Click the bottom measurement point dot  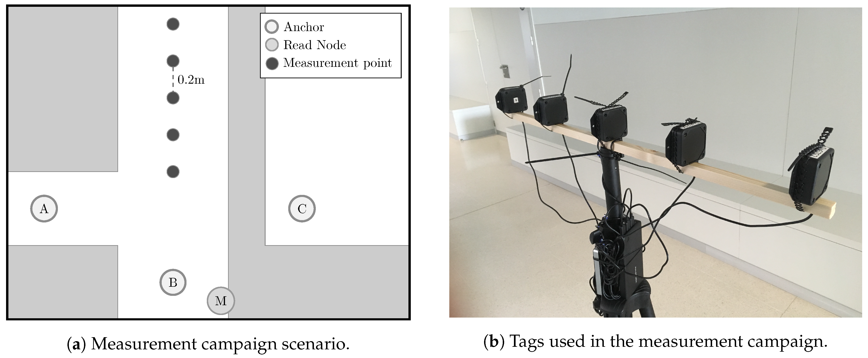[x=173, y=172]
